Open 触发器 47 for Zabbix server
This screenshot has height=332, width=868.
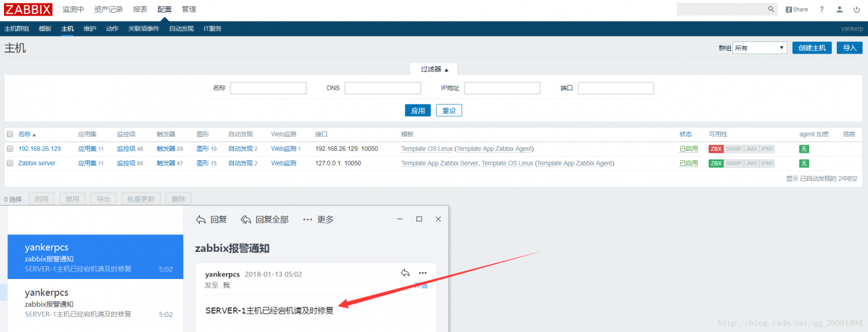(166, 164)
